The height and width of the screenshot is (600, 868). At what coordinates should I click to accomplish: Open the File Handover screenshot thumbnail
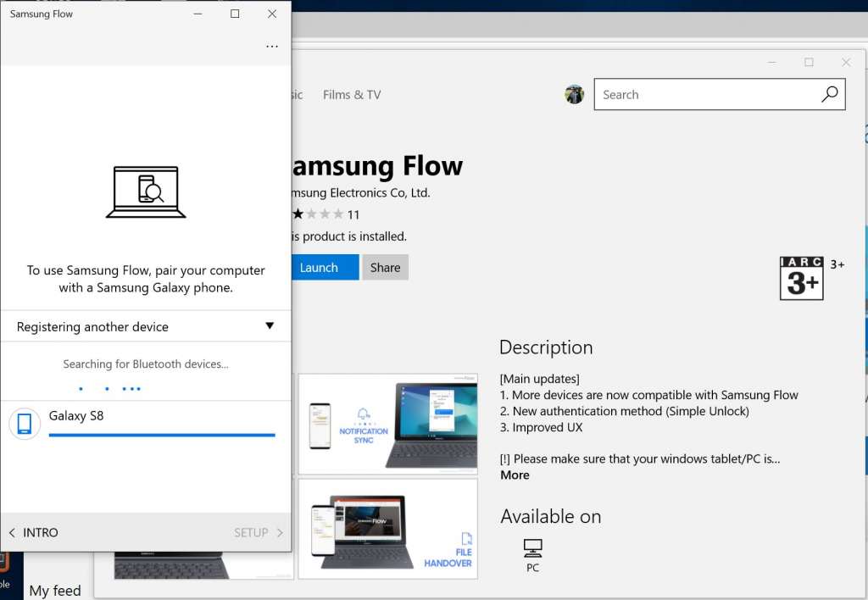tap(387, 529)
